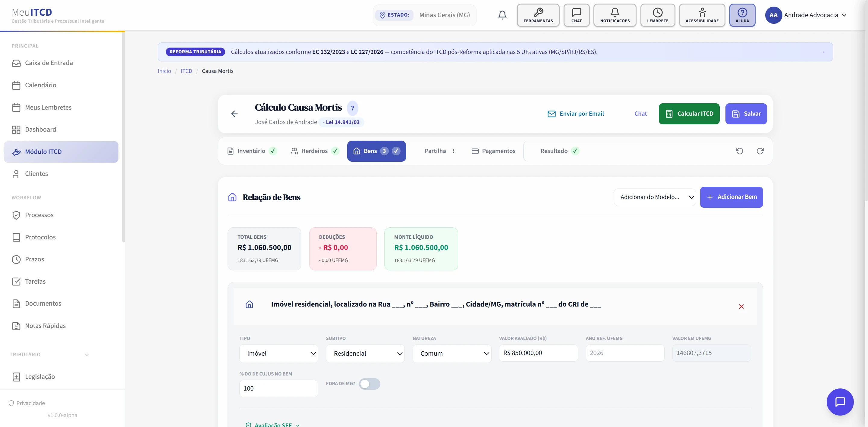Viewport: 868px width, 427px height.
Task: Switch to the Inventário tab
Action: coord(252,151)
